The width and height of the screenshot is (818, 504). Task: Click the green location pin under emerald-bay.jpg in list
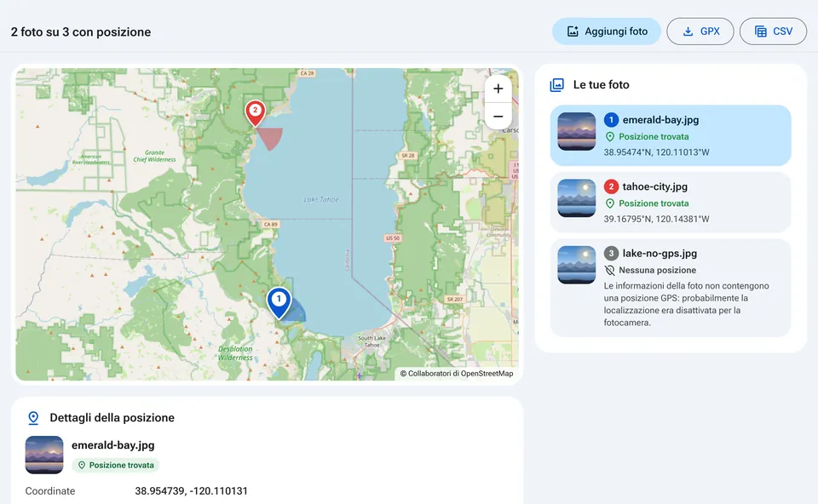point(610,136)
